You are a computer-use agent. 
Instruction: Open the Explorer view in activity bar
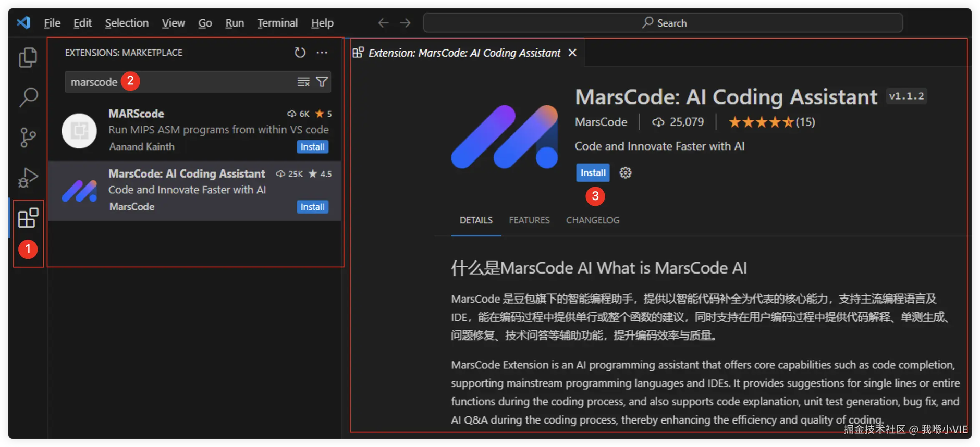point(28,57)
